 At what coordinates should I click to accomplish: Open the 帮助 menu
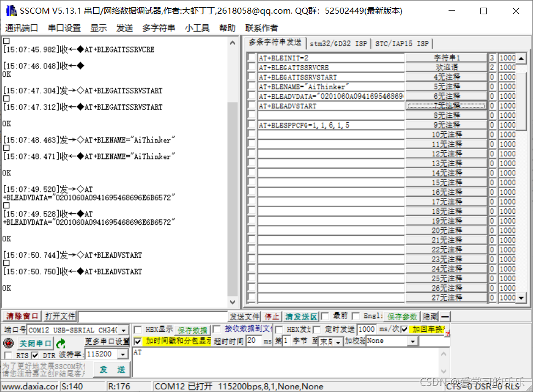[x=228, y=28]
